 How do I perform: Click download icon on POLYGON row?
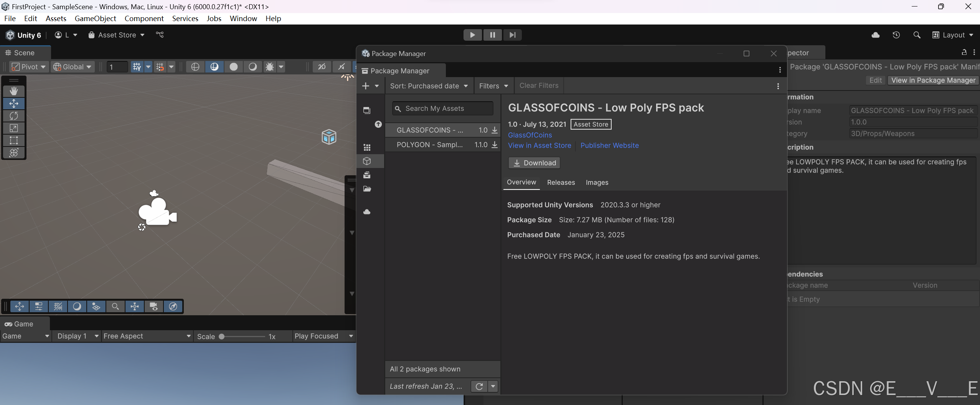[x=495, y=145]
